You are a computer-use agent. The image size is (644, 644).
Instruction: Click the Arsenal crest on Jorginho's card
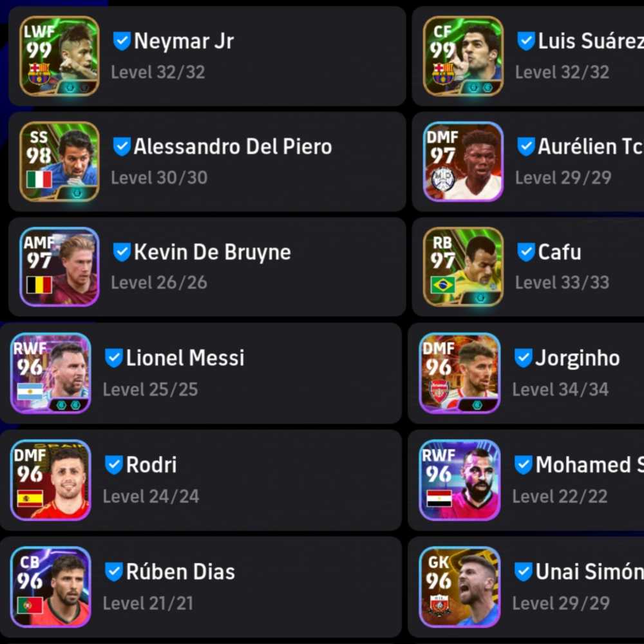pos(439,392)
